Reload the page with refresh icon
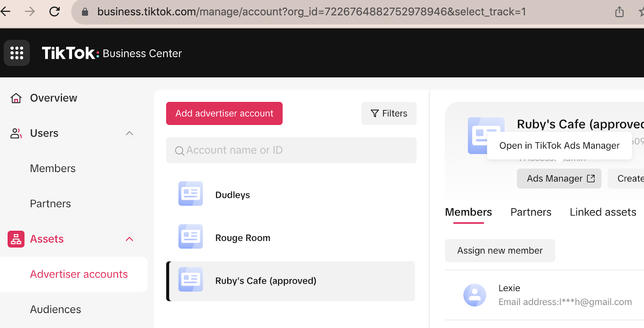 click(54, 12)
